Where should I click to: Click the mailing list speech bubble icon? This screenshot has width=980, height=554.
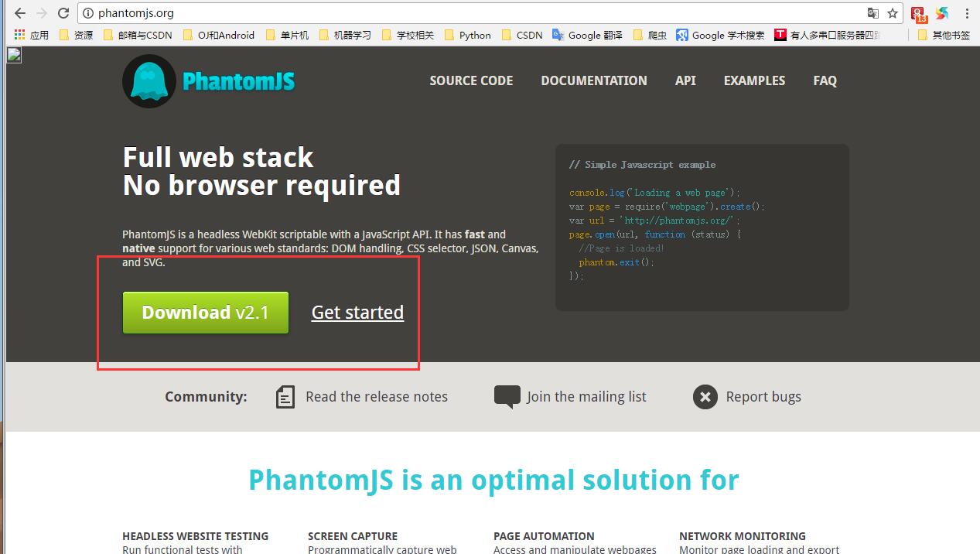[507, 397]
